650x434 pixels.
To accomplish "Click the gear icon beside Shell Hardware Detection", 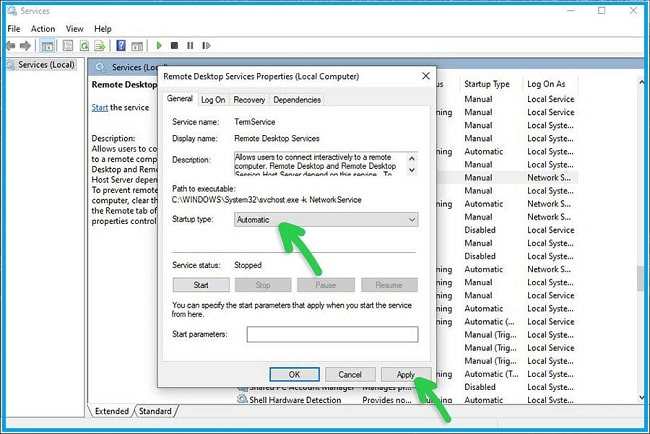I will pyautogui.click(x=242, y=400).
